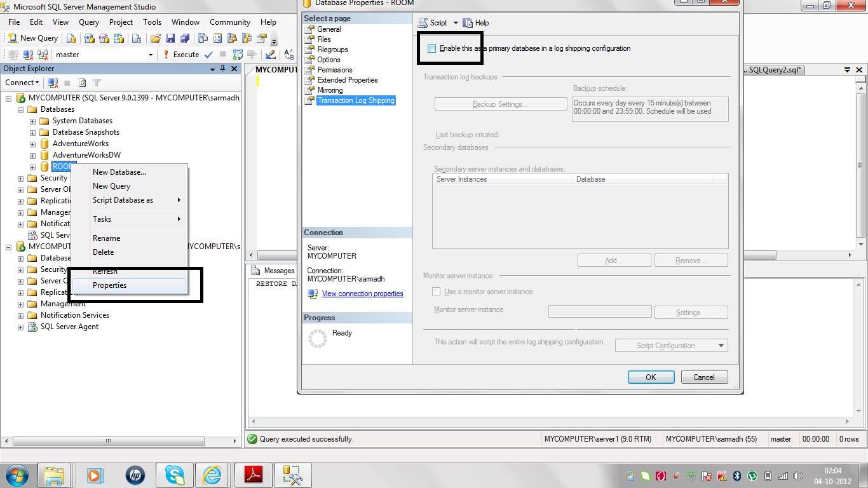Screen dimensions: 868x488
Task: Open the Script dropdown arrow in dialog
Action: (456, 23)
